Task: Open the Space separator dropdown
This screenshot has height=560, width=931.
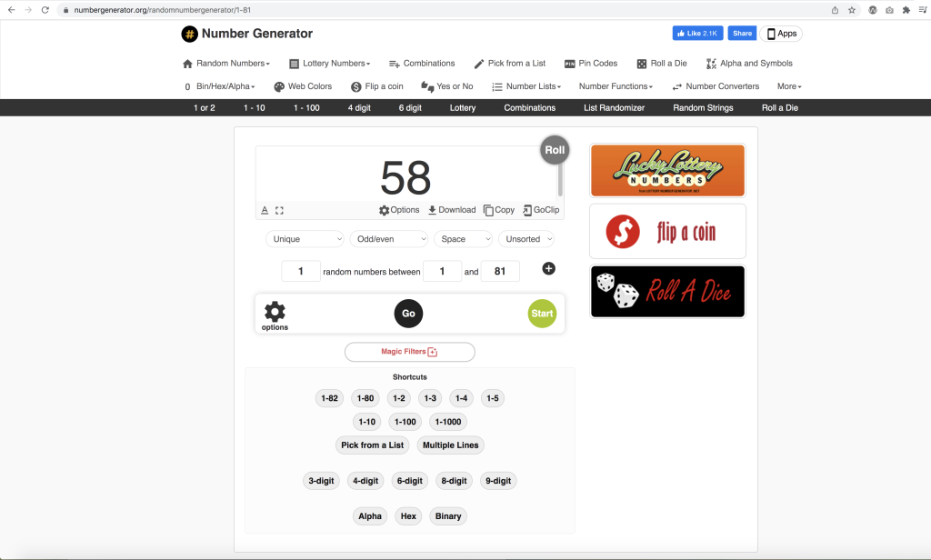Action: point(463,239)
